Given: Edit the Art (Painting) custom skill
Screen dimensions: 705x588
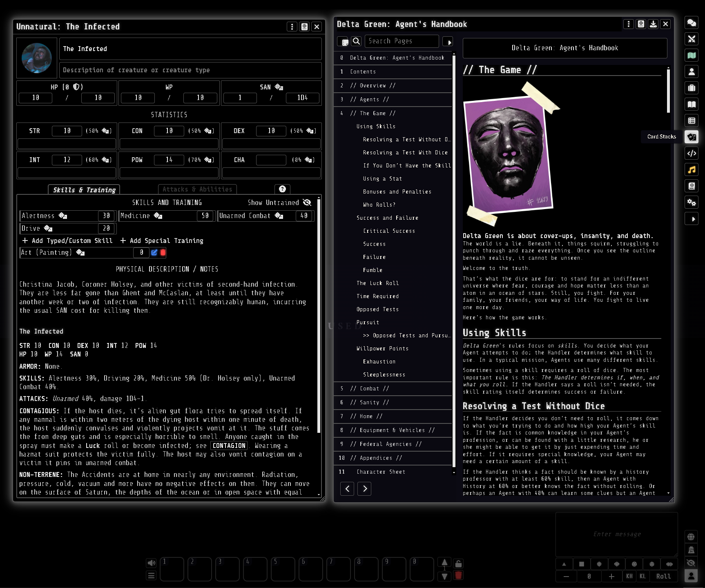Looking at the screenshot, I should [x=154, y=252].
